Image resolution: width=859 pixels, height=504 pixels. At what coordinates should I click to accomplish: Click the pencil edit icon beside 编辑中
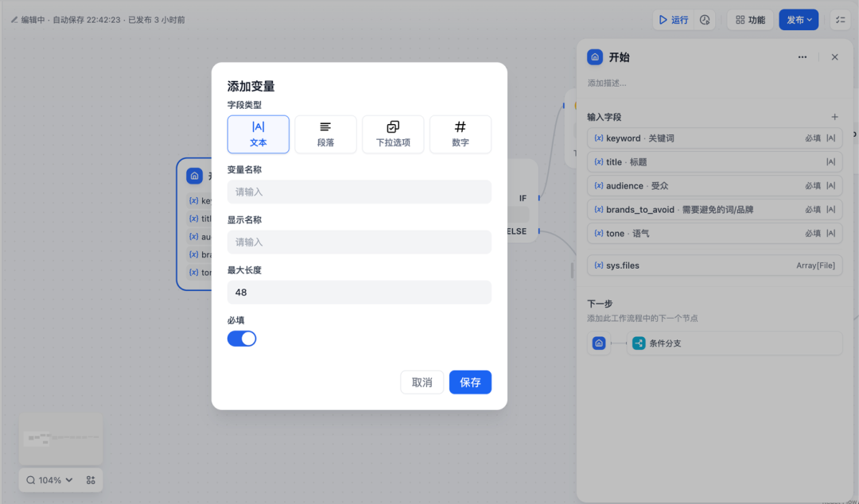14,20
